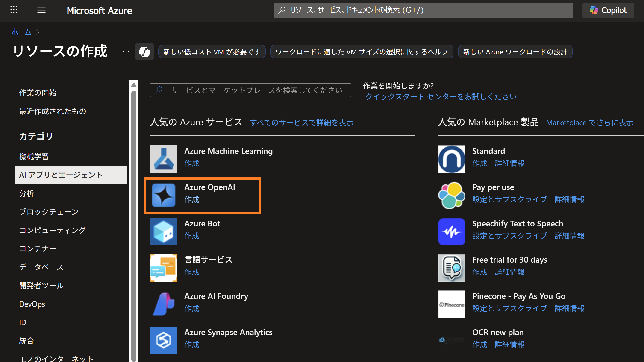
Task: Click 作成 under OCR new plan
Action: click(479, 344)
